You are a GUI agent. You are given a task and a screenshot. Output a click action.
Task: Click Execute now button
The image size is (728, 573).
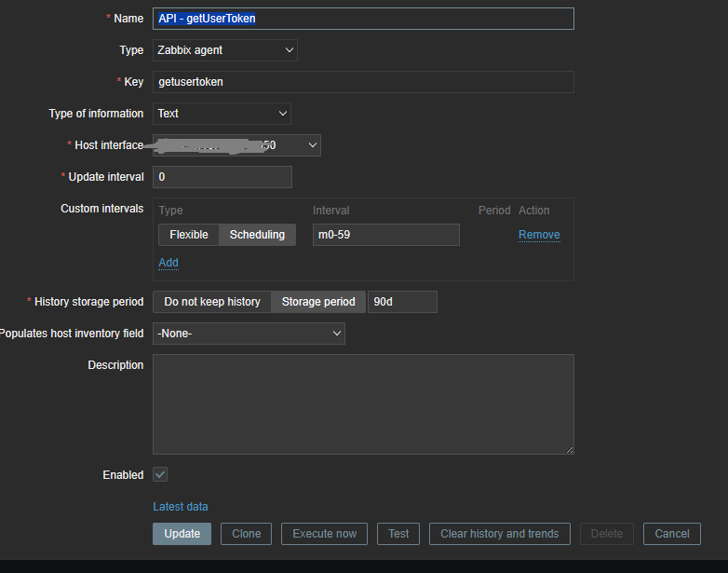pyautogui.click(x=324, y=534)
